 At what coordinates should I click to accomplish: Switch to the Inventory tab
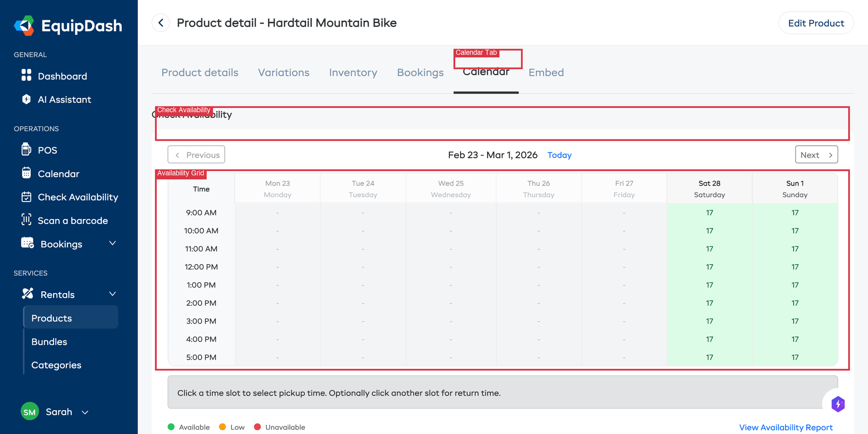353,72
